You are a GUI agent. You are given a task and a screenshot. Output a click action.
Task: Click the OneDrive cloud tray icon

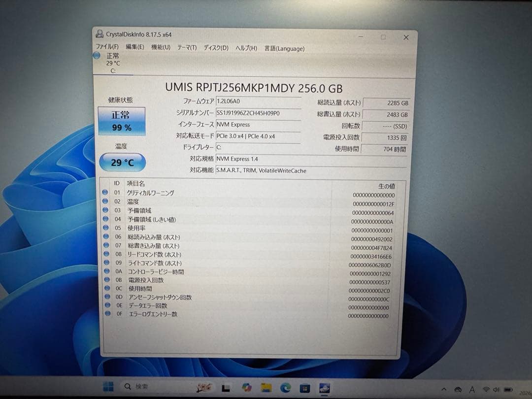458,390
